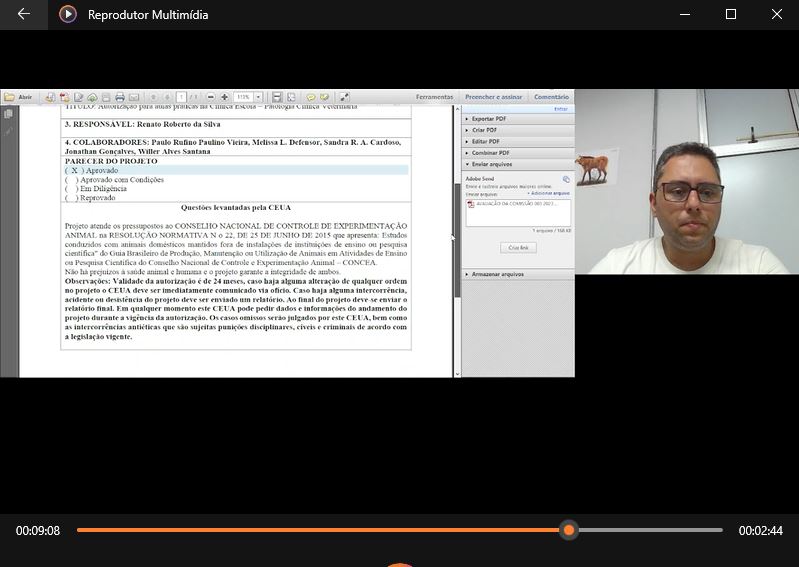799x567 pixels.
Task: Expand the Exportar PDF section
Action: click(518, 119)
